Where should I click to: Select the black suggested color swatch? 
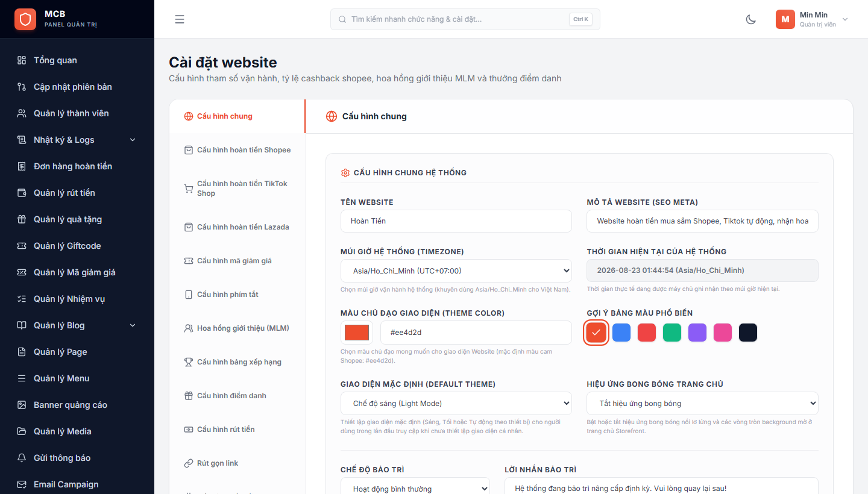pyautogui.click(x=748, y=333)
